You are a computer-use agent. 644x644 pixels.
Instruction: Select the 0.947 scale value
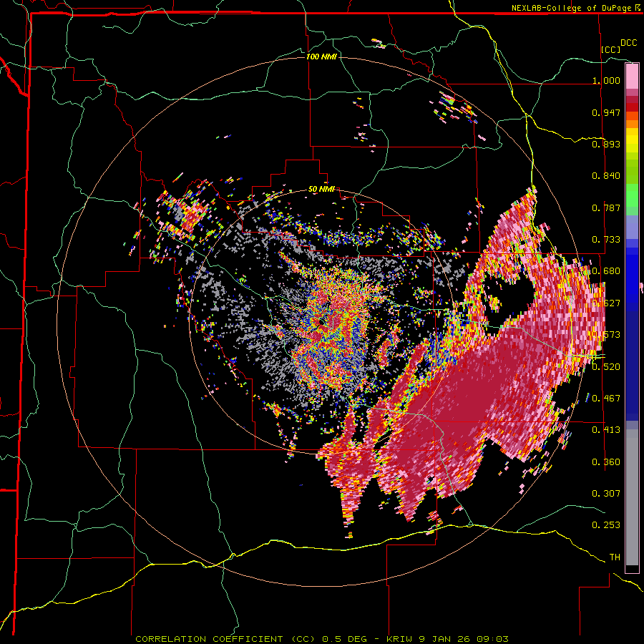click(606, 112)
